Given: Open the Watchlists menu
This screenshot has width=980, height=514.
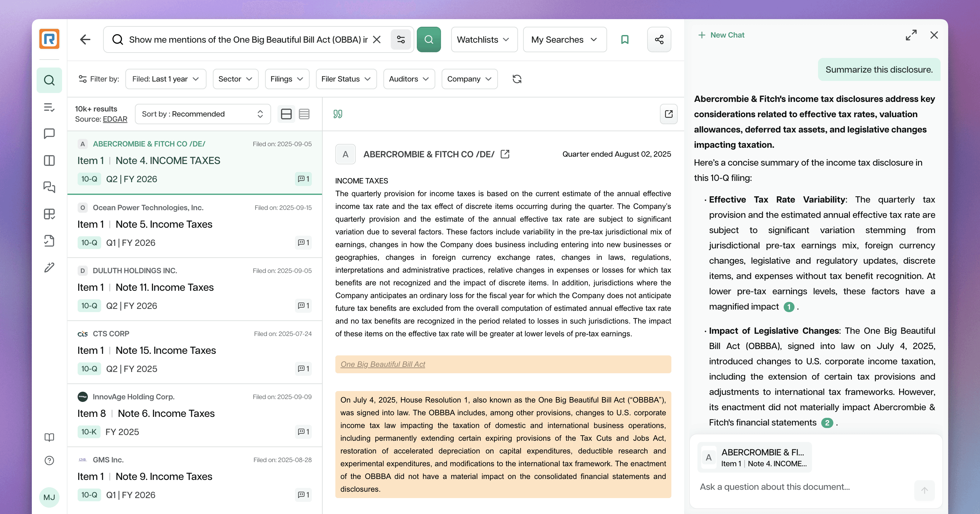Looking at the screenshot, I should coord(484,39).
